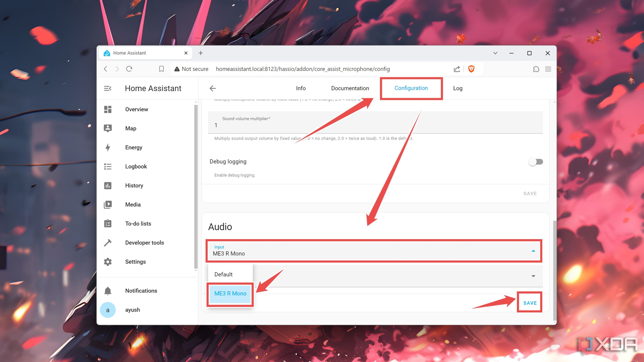The width and height of the screenshot is (644, 362).
Task: Click the configuration page vertical scrollbar
Action: (554, 270)
